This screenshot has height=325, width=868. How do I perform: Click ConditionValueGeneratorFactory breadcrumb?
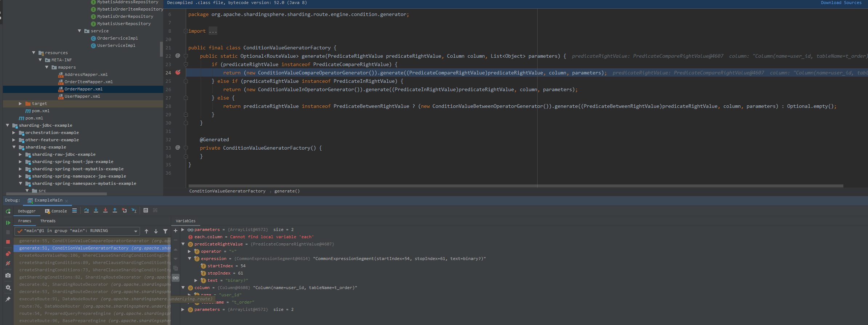(228, 191)
